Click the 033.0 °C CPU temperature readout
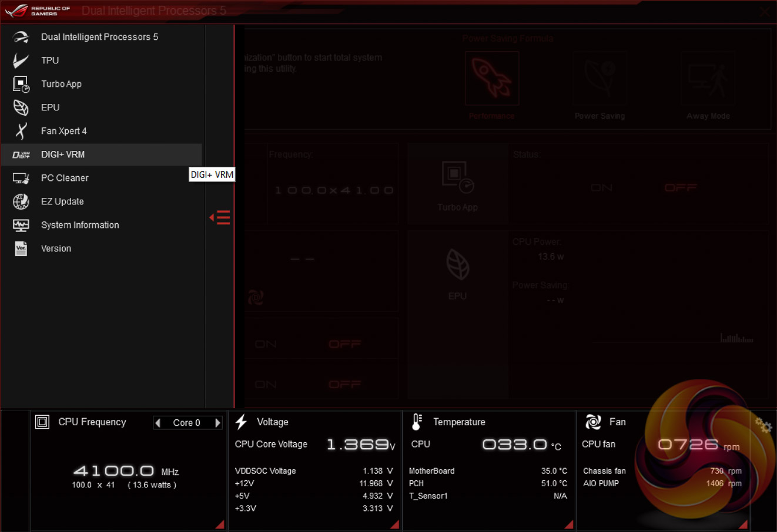 pyautogui.click(x=521, y=445)
